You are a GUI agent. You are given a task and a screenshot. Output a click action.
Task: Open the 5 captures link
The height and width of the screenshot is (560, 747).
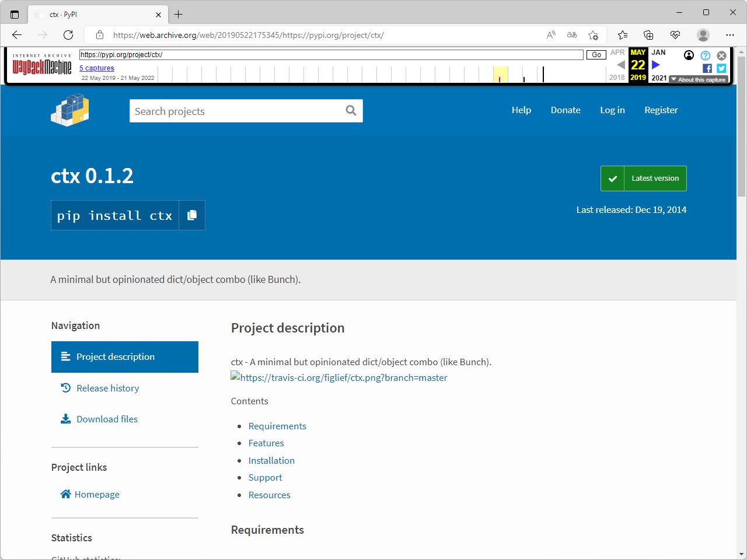96,68
